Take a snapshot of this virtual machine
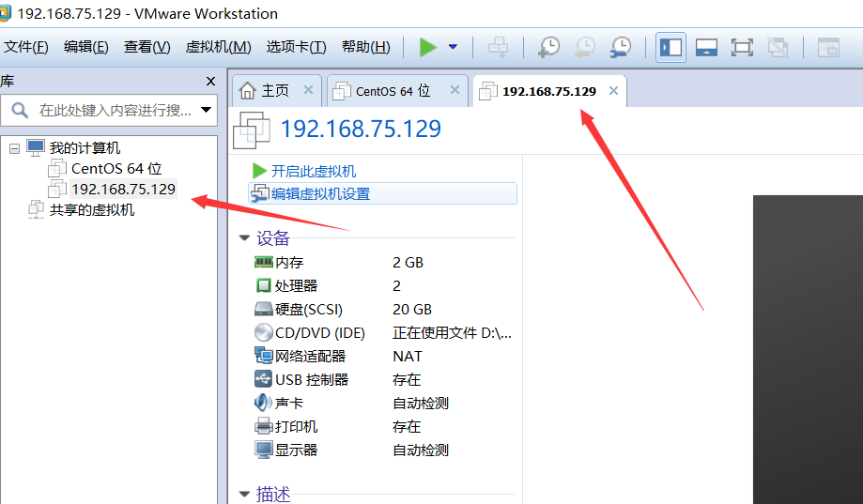The width and height of the screenshot is (863, 504). (548, 47)
